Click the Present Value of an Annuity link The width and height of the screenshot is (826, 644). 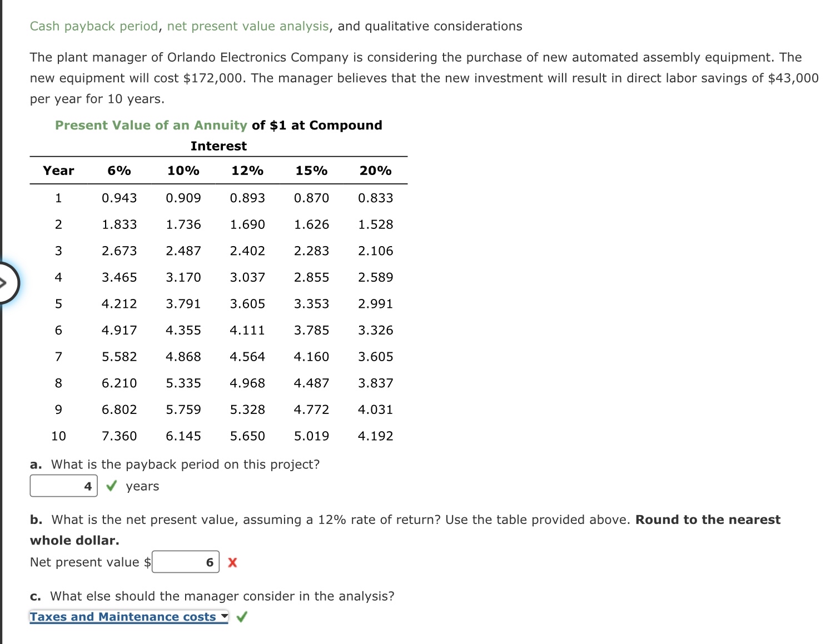[150, 125]
